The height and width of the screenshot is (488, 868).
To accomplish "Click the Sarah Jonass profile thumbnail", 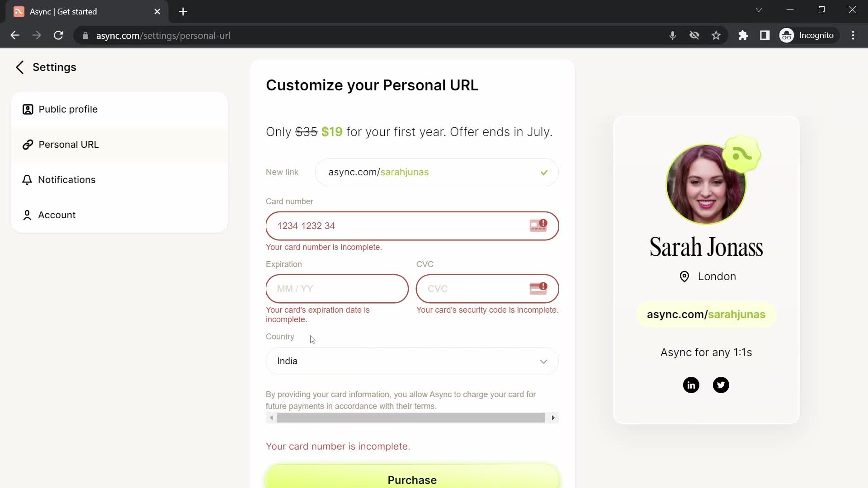I will point(707,183).
